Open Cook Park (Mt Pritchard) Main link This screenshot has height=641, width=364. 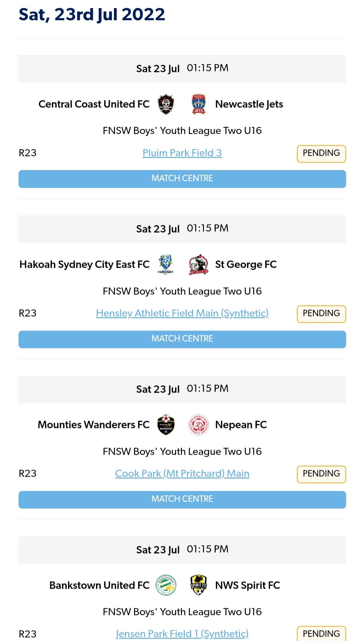182,473
